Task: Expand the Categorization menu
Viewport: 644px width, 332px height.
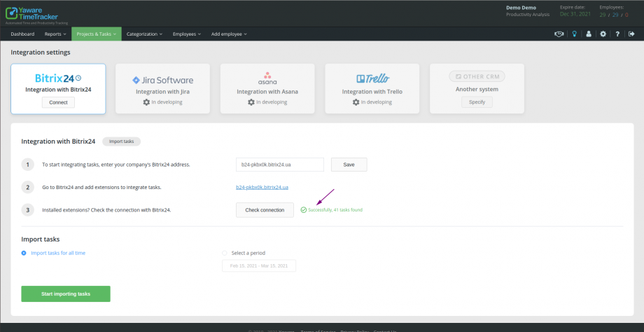Action: (145, 34)
